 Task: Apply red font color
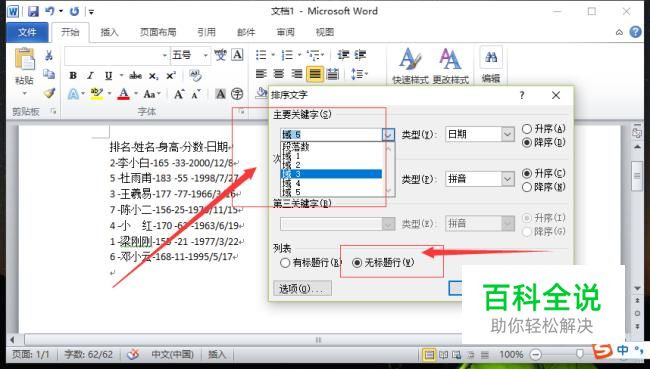pos(124,94)
